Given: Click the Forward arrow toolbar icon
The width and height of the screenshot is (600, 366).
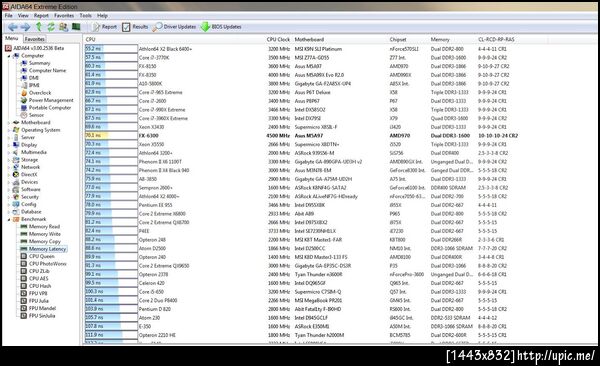Looking at the screenshot, I should click(25, 27).
